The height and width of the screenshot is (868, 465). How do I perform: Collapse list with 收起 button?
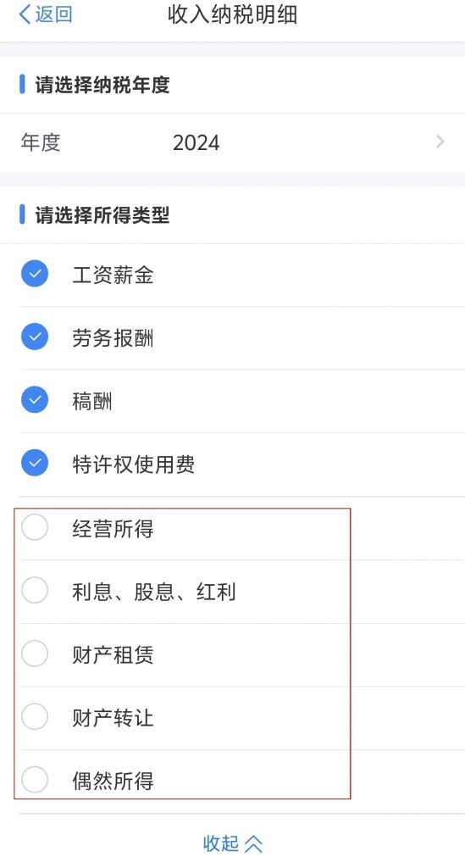pyautogui.click(x=232, y=843)
